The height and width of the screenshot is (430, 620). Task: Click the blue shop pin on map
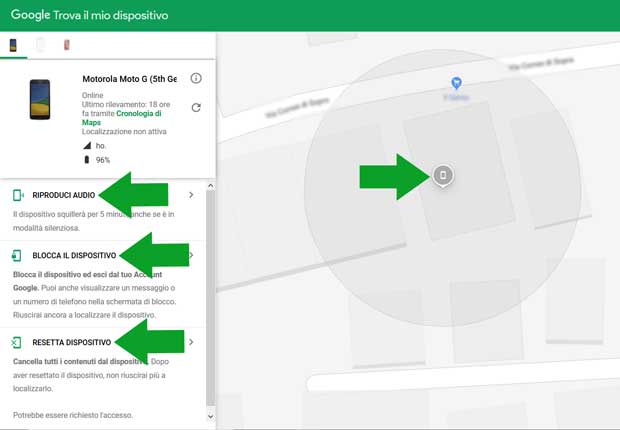(456, 83)
